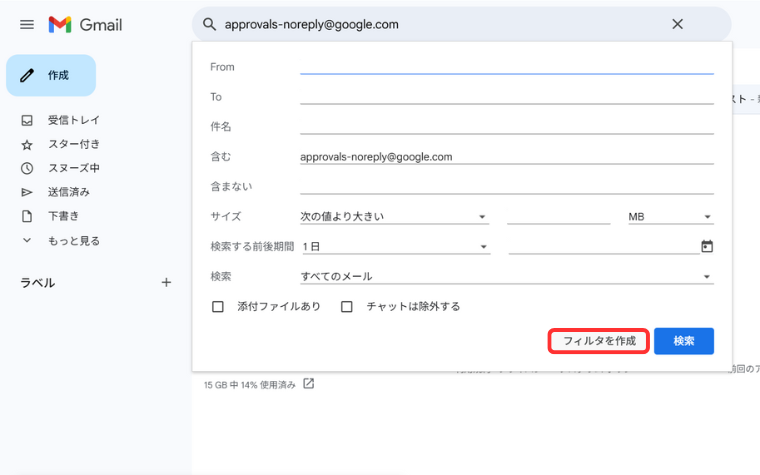Click the plus icon to add a label

pyautogui.click(x=166, y=283)
